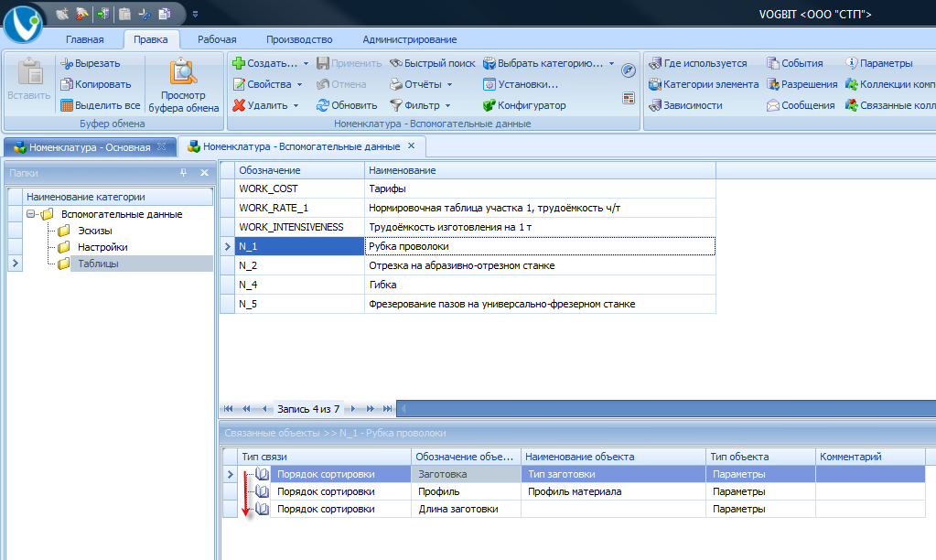Click the compass icon in the ribbon
936x560 pixels.
628,70
